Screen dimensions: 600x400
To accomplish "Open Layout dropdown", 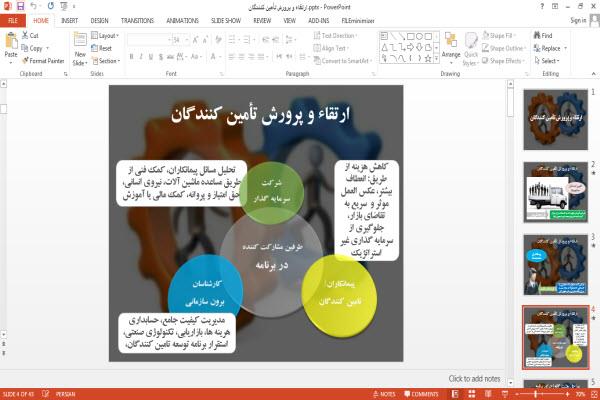I will (105, 36).
